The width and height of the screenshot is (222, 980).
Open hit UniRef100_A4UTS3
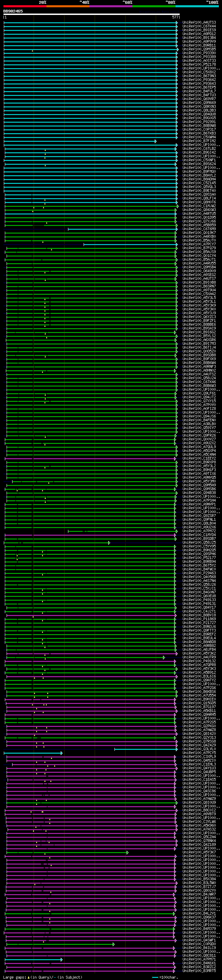pyautogui.click(x=199, y=23)
